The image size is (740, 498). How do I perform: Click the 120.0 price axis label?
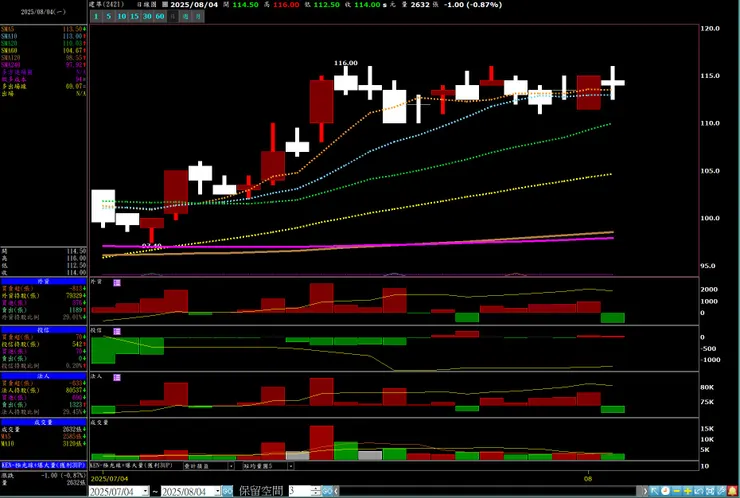click(710, 28)
